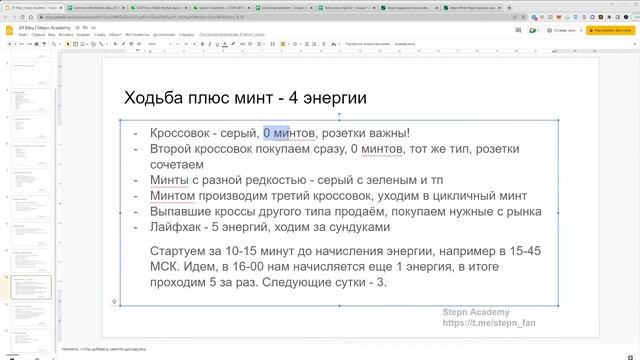Clear text formatting

324,44
